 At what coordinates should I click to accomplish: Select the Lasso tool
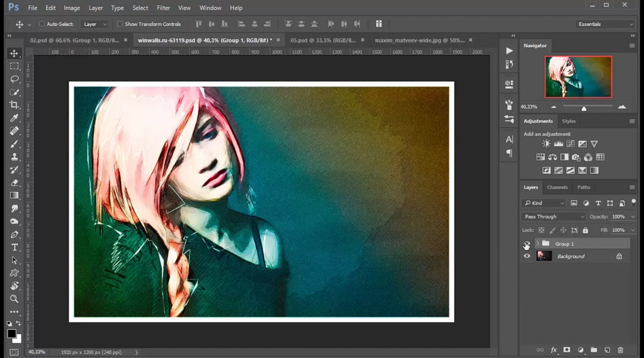14,79
